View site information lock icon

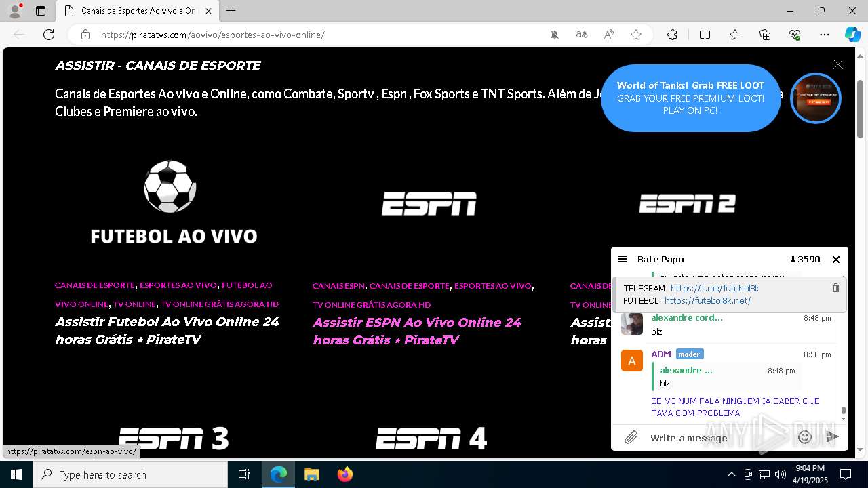(85, 35)
